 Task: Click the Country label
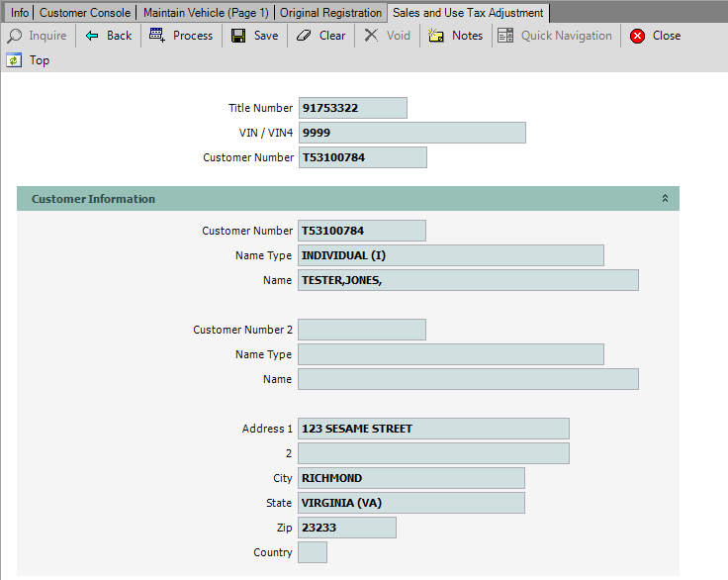pos(273,552)
